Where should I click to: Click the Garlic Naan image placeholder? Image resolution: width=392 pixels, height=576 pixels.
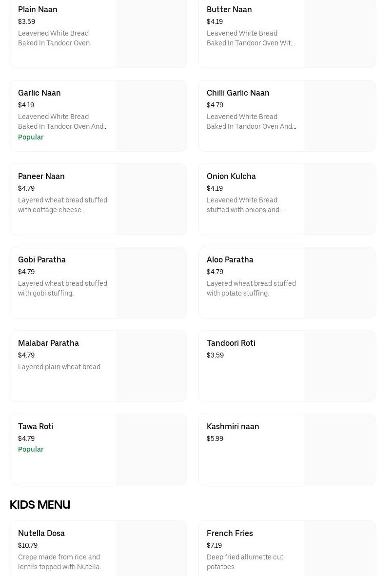click(x=151, y=116)
